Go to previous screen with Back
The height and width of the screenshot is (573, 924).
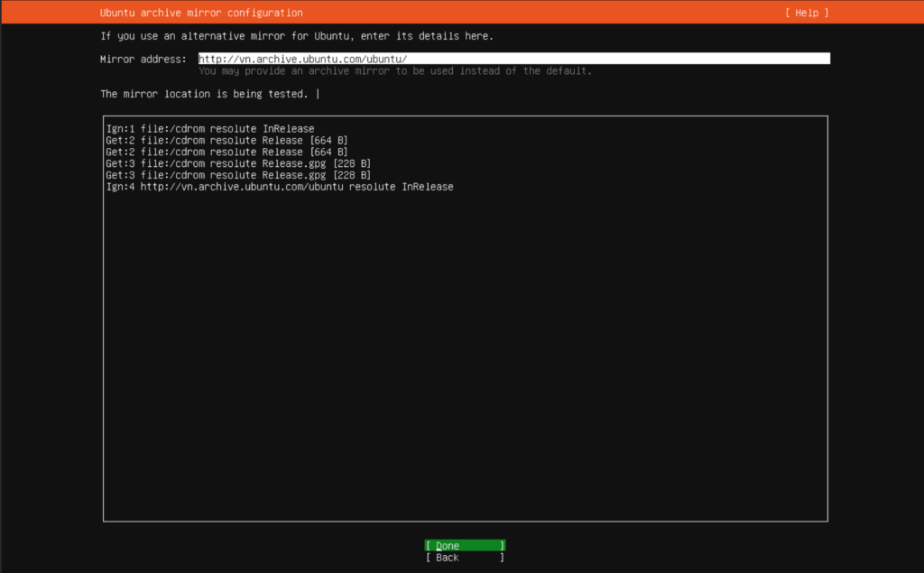(x=465, y=557)
